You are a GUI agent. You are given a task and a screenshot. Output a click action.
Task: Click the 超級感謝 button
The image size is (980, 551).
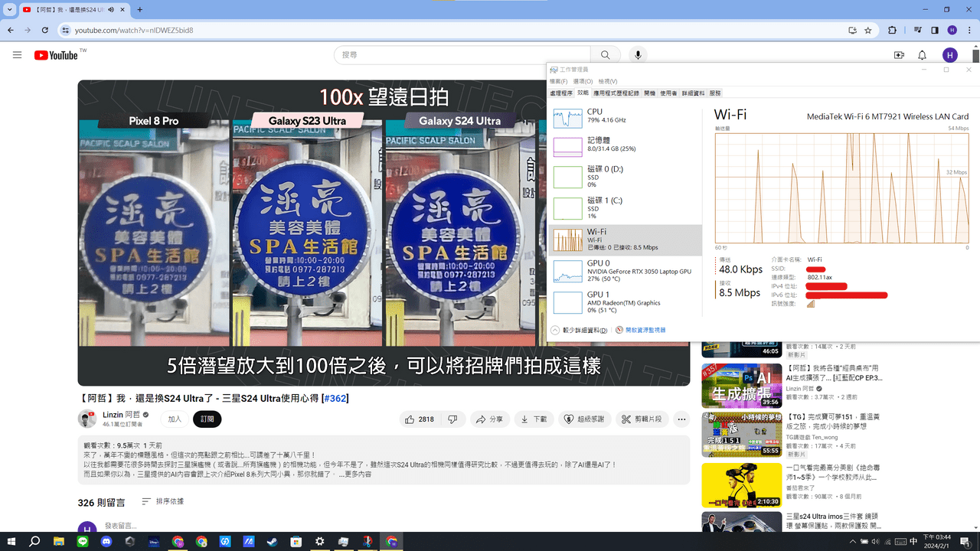pyautogui.click(x=586, y=419)
